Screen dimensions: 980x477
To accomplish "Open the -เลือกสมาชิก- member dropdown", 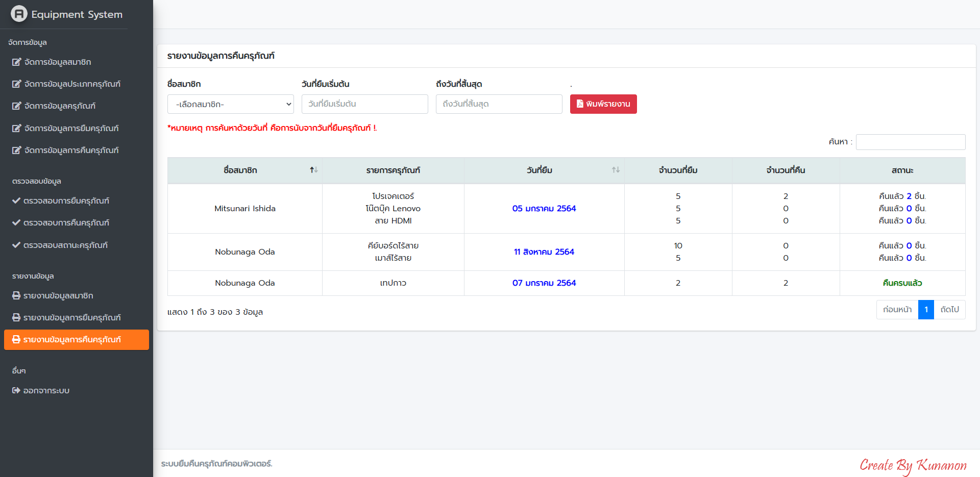I will (x=230, y=104).
